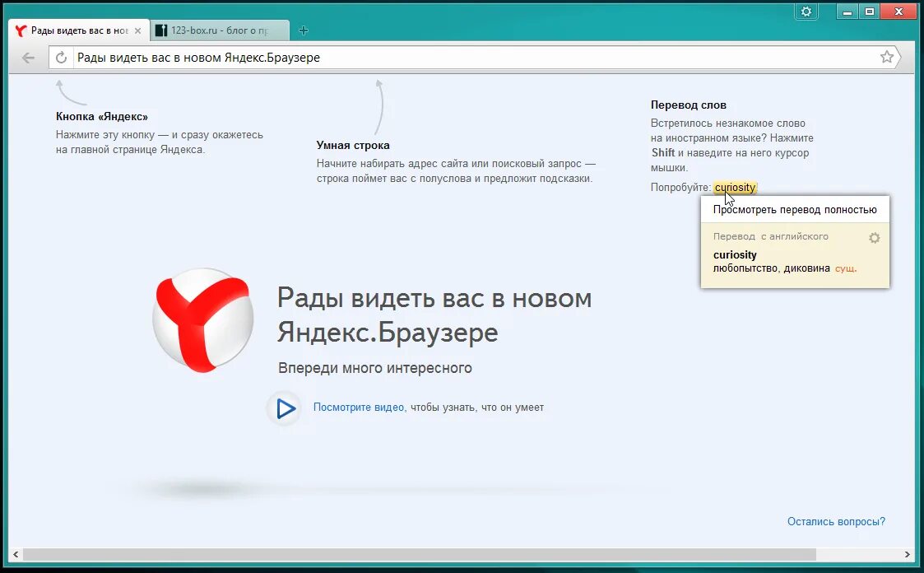Click the back arrow button
The width and height of the screenshot is (924, 573).
28,58
